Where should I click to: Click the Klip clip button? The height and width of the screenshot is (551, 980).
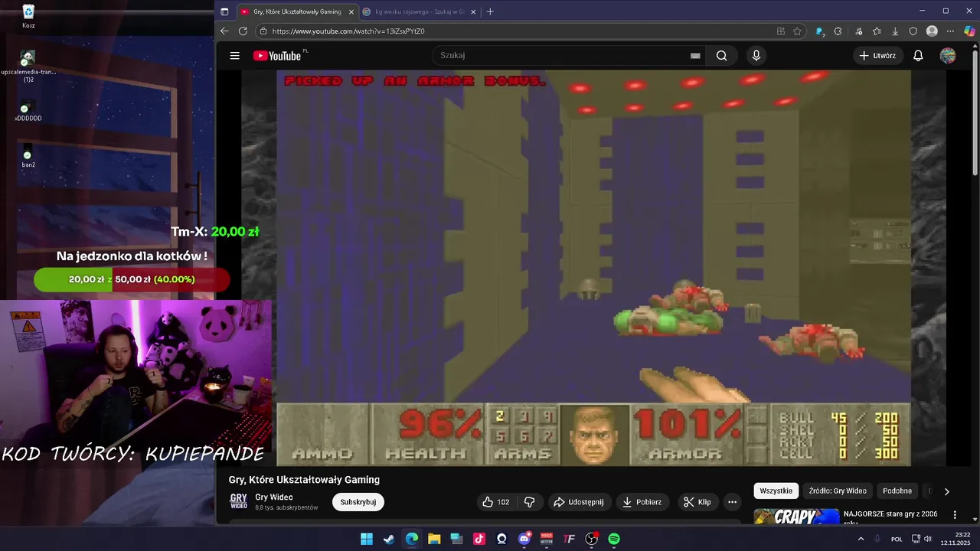click(697, 502)
